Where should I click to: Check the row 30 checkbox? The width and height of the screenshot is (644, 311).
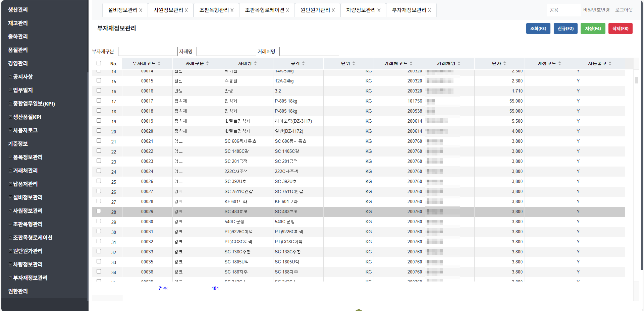99,231
